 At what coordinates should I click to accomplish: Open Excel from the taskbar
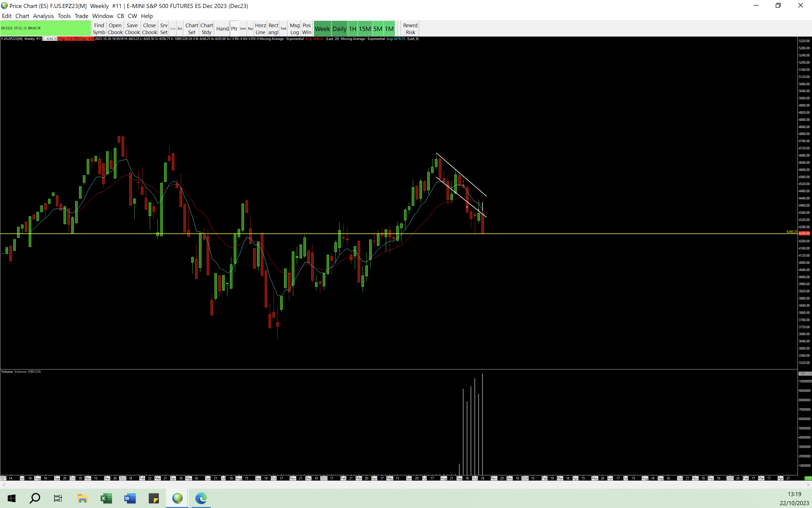106,498
